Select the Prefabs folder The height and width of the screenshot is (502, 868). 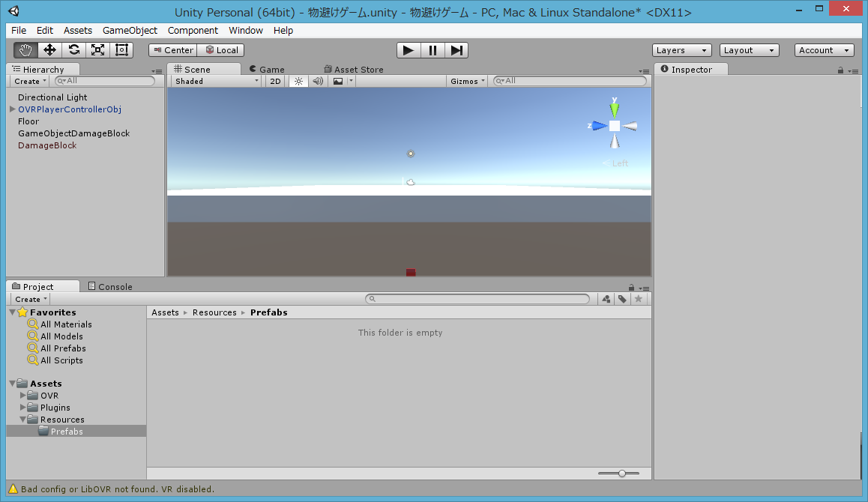click(76, 431)
